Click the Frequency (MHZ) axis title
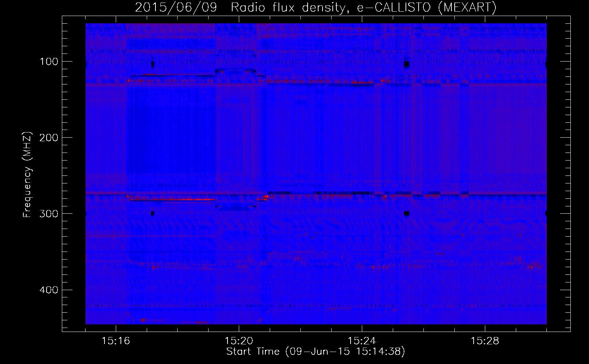Image resolution: width=589 pixels, height=364 pixels. pos(28,174)
